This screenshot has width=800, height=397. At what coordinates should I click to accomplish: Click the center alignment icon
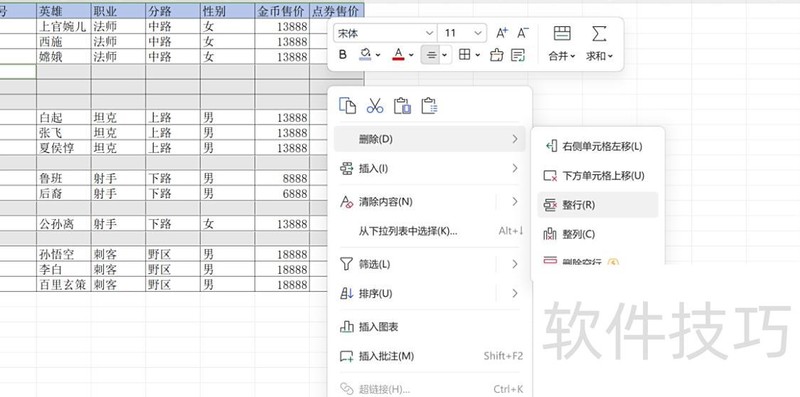click(x=431, y=55)
